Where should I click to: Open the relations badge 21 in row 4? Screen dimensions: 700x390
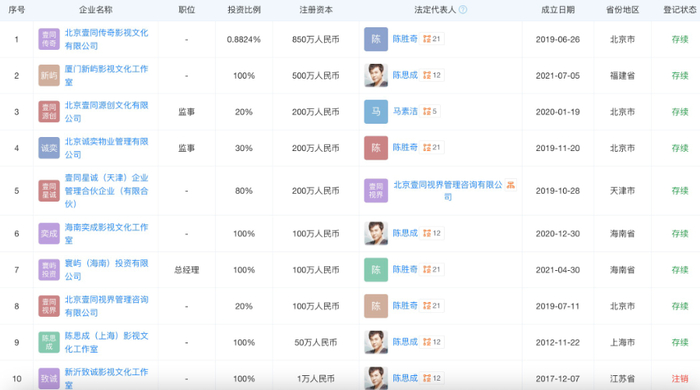click(432, 147)
